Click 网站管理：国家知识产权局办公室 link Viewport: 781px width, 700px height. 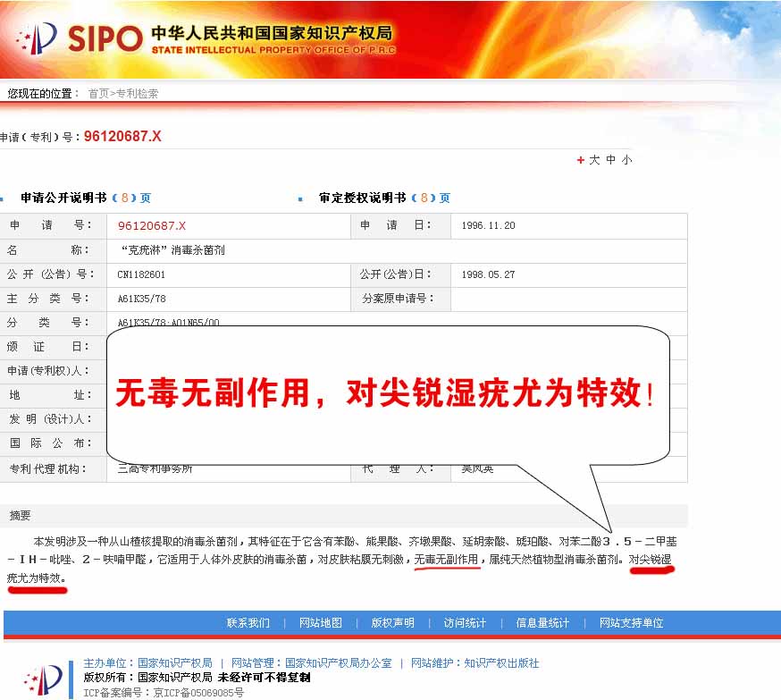[311, 663]
